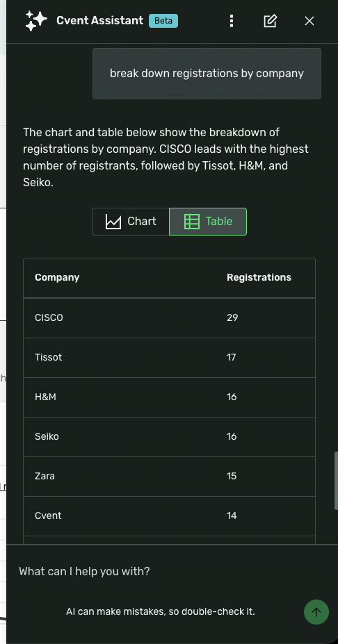Start a new chat with the compose icon
The width and height of the screenshot is (338, 644).
pyautogui.click(x=270, y=21)
